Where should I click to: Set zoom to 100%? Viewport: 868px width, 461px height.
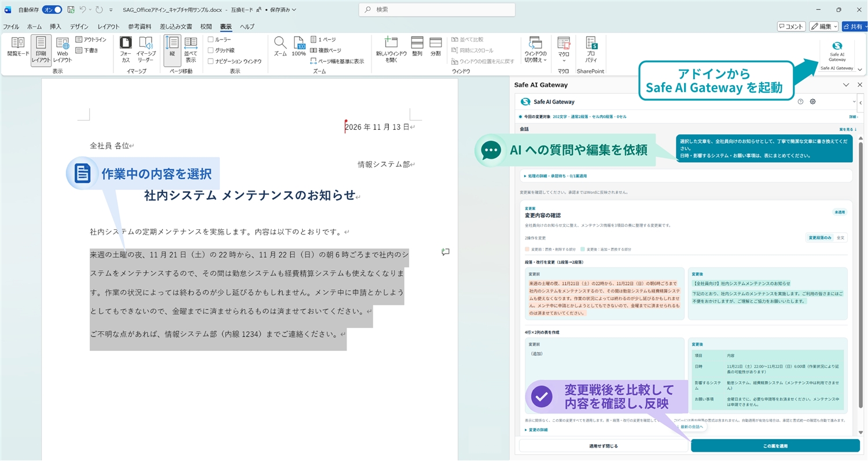point(299,47)
